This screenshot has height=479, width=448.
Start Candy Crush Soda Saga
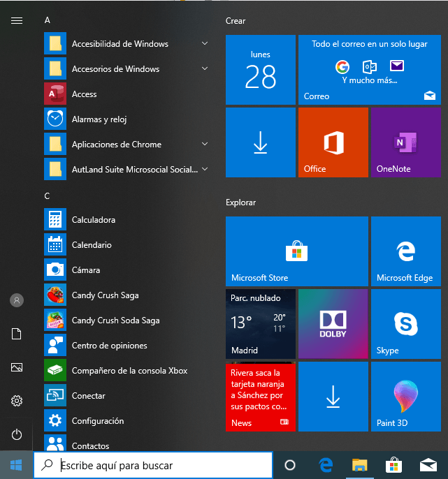tap(127, 320)
